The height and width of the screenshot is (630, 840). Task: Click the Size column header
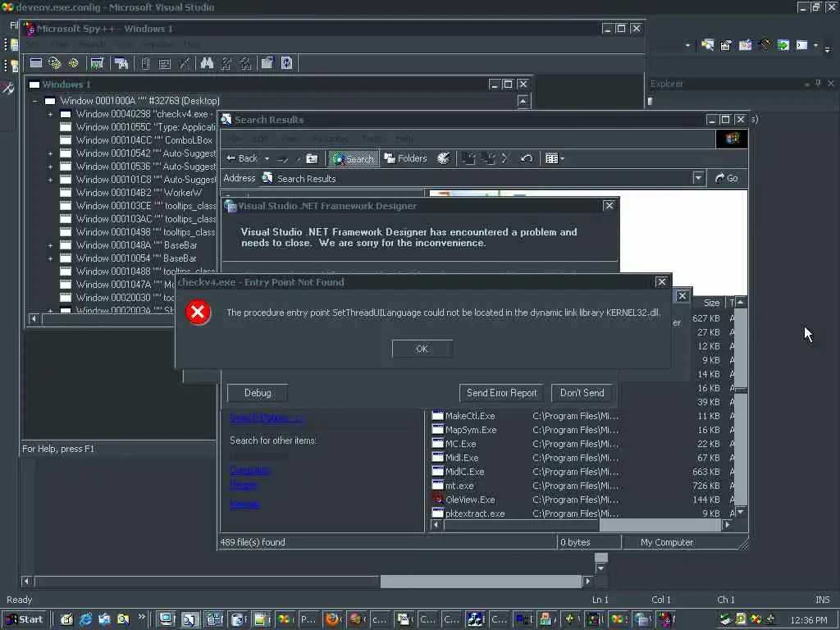[x=708, y=303]
